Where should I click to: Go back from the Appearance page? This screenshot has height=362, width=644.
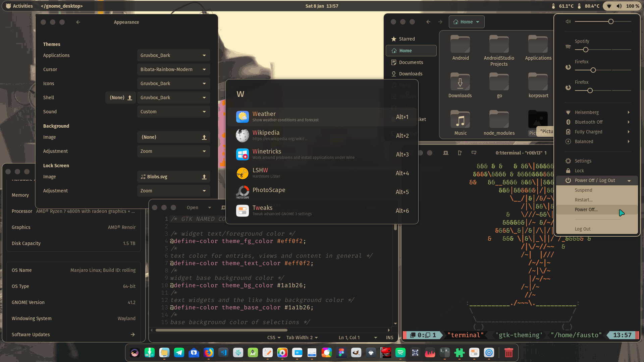pos(78,22)
